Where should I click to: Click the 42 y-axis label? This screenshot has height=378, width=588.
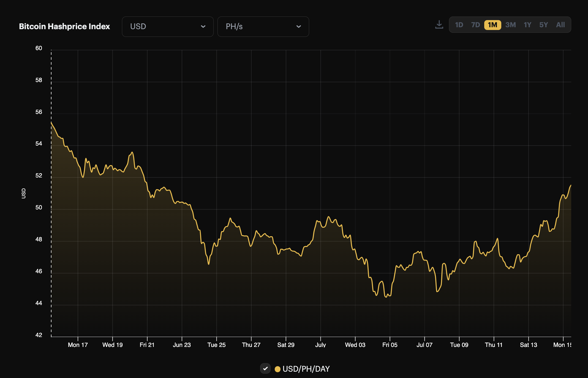[x=39, y=335]
